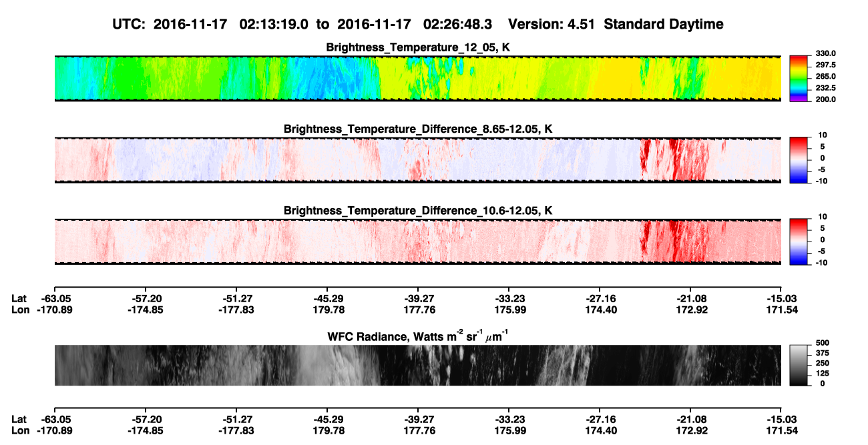868x445 pixels.
Task: Click the Brightness_Temperature_Difference_10.6-12.05, K title
Action: pyautogui.click(x=418, y=211)
